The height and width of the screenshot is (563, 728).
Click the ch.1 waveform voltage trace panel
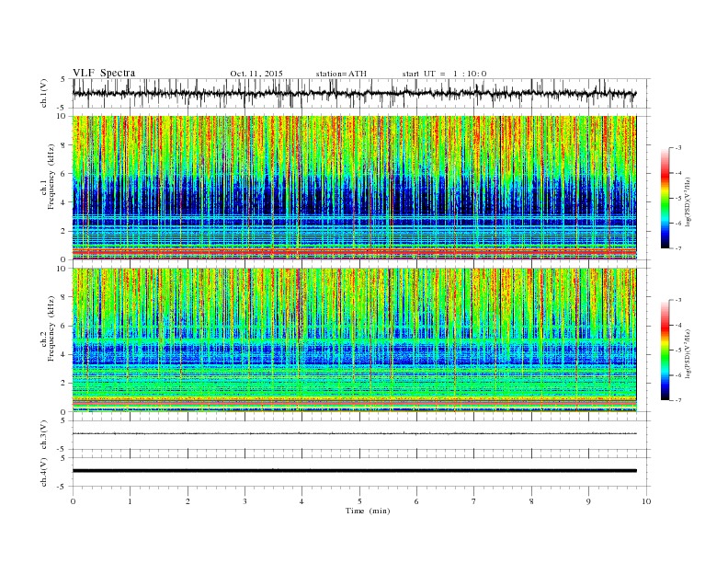[x=361, y=93]
